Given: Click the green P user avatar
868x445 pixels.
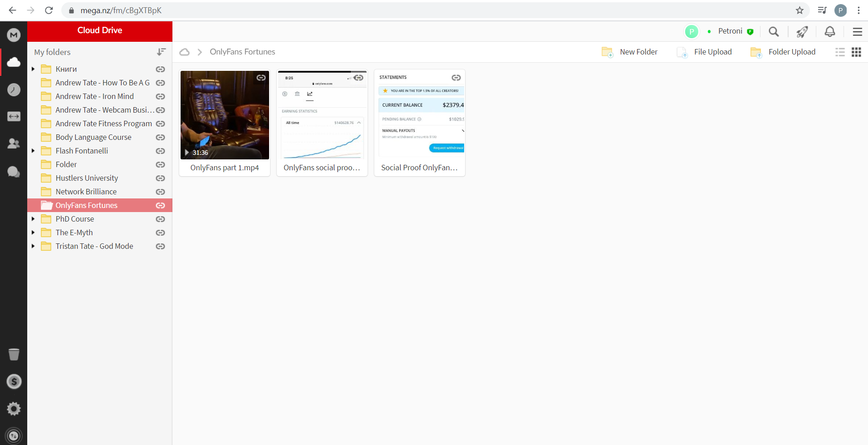Looking at the screenshot, I should 691,31.
